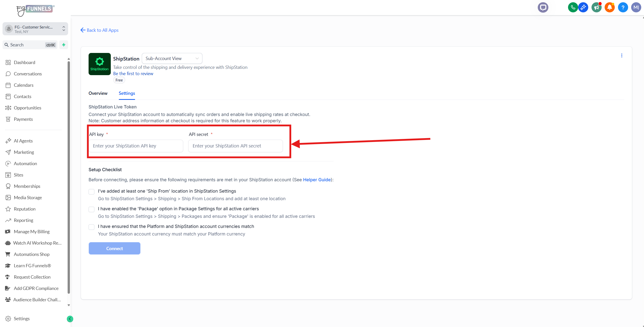644x327 pixels.
Task: Expand the FG - Customer Service account switcher
Action: 35,29
